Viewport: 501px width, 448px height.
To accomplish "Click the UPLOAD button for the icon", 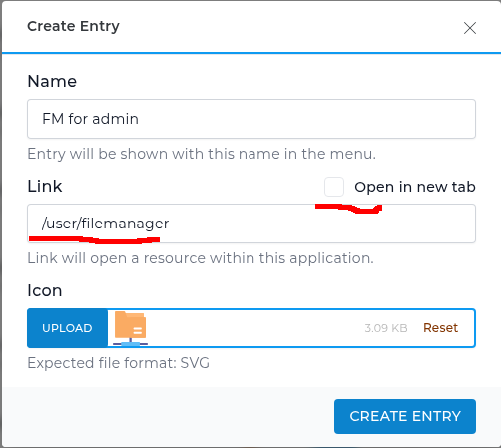I will pyautogui.click(x=67, y=328).
